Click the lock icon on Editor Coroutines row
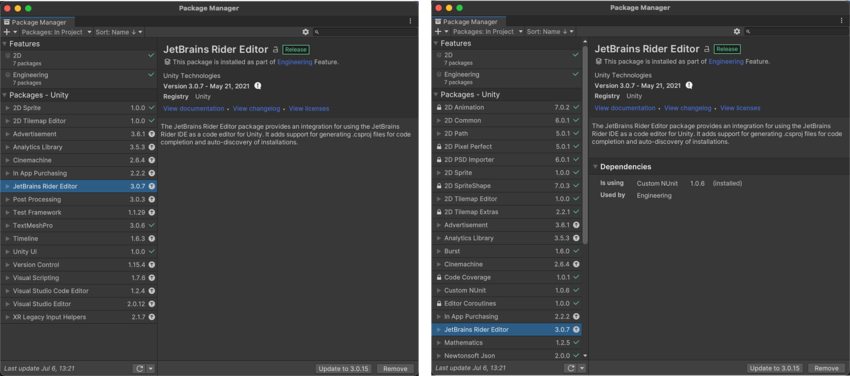Image resolution: width=850 pixels, height=376 pixels. coord(439,303)
